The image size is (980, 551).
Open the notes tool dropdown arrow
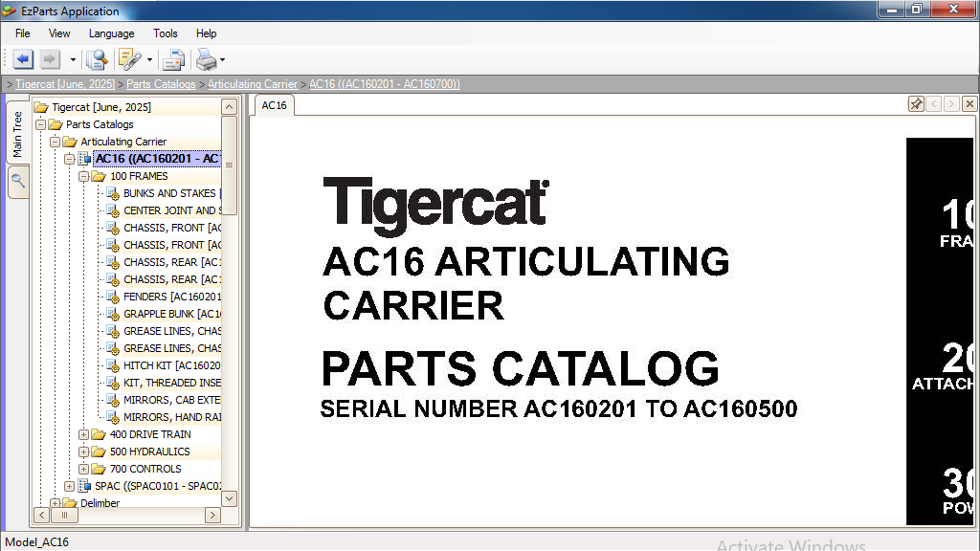(149, 60)
